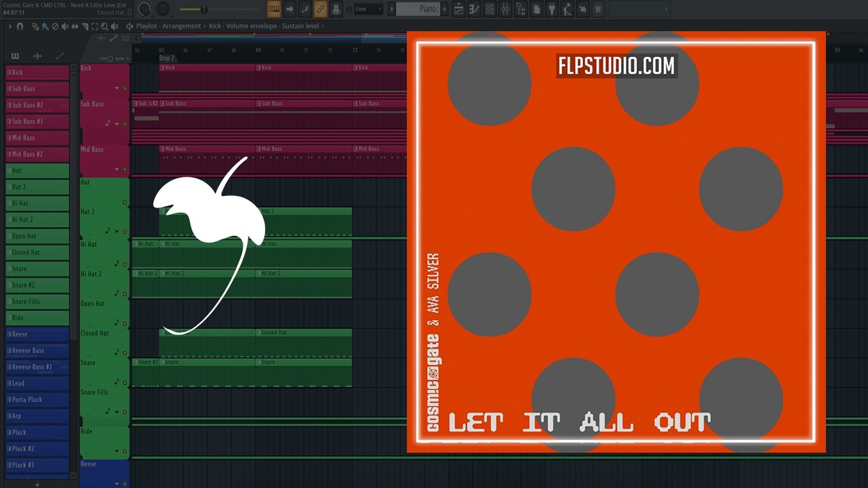
Task: Select the Slip tool
Action: 75,26
